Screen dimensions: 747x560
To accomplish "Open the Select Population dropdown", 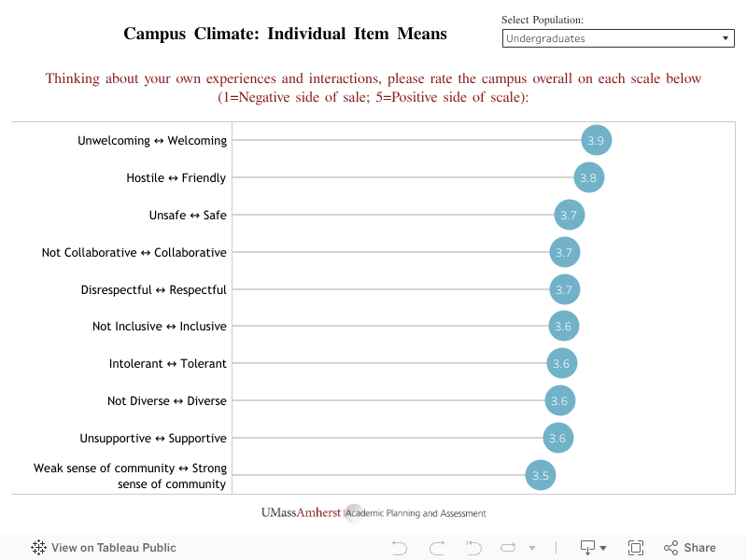I will (617, 38).
